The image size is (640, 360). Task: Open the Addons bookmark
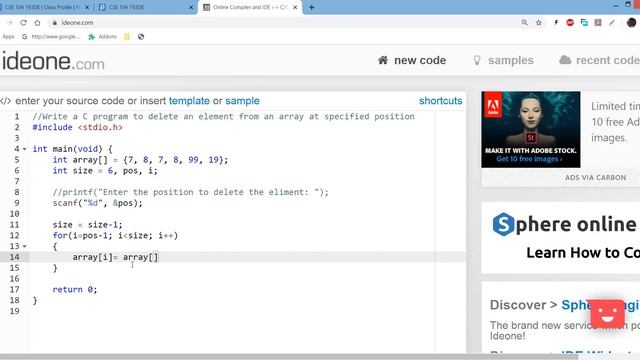pyautogui.click(x=103, y=37)
